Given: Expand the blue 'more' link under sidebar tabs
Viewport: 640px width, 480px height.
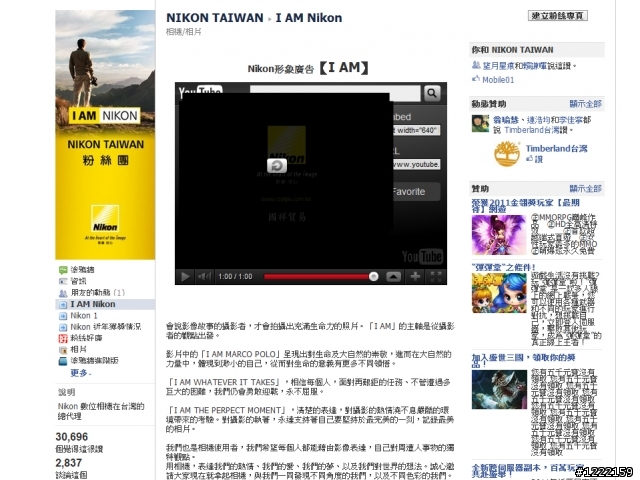Looking at the screenshot, I should pos(81,373).
